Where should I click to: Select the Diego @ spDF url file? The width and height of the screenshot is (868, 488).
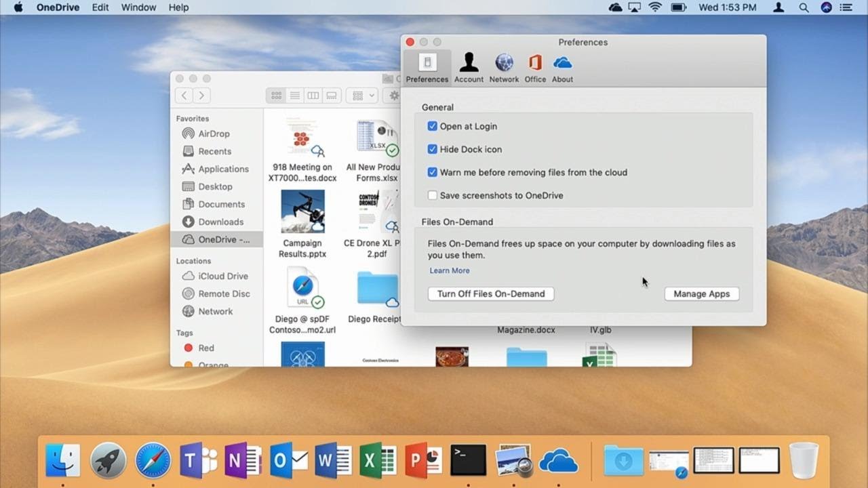pyautogui.click(x=302, y=300)
